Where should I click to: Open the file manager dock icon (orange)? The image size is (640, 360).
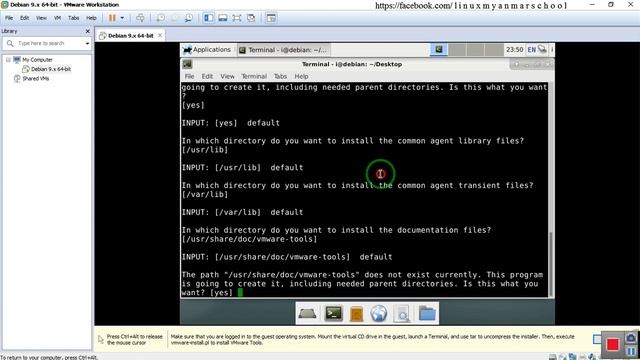356,314
